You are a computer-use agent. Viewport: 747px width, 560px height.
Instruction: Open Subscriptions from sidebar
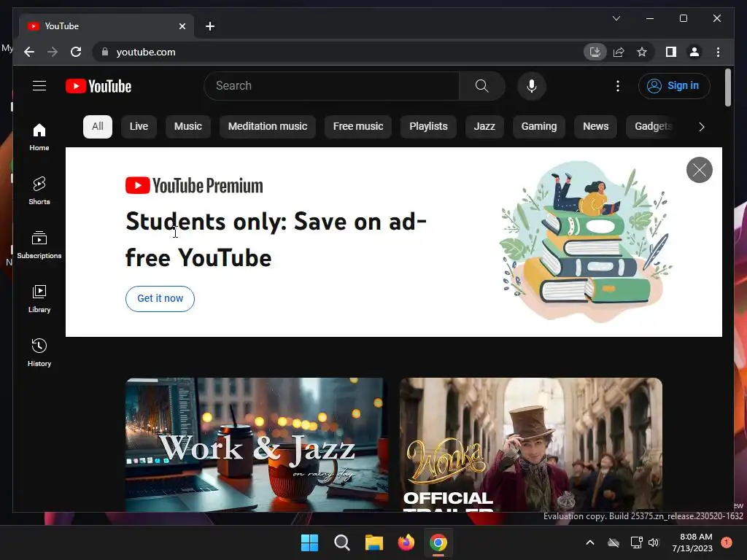tap(39, 245)
